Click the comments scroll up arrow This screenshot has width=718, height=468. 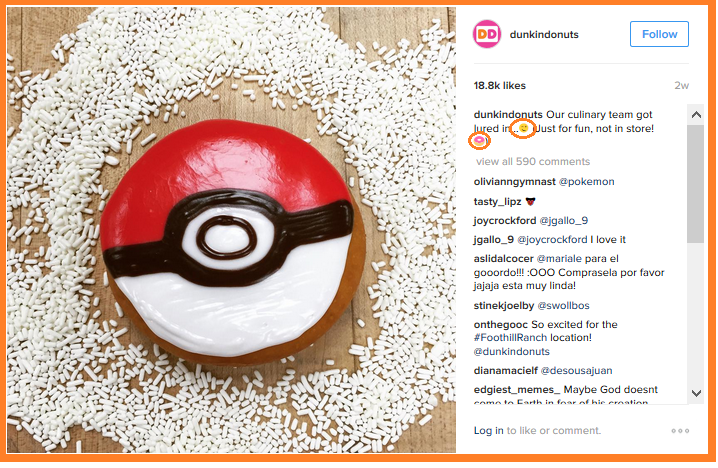pos(696,115)
